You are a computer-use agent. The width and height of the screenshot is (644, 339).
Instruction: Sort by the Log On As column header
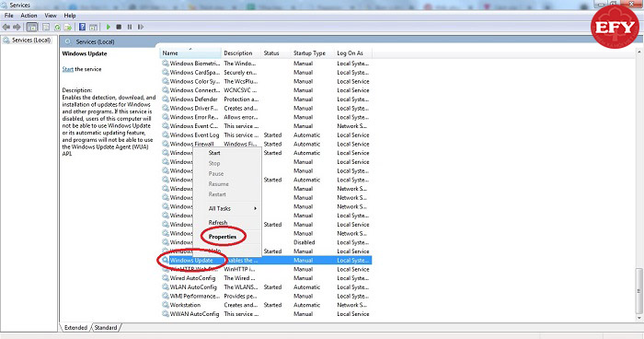353,53
